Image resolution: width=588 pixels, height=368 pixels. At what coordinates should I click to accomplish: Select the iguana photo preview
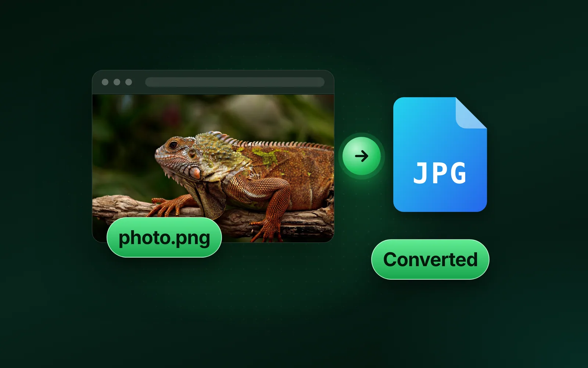(x=213, y=168)
